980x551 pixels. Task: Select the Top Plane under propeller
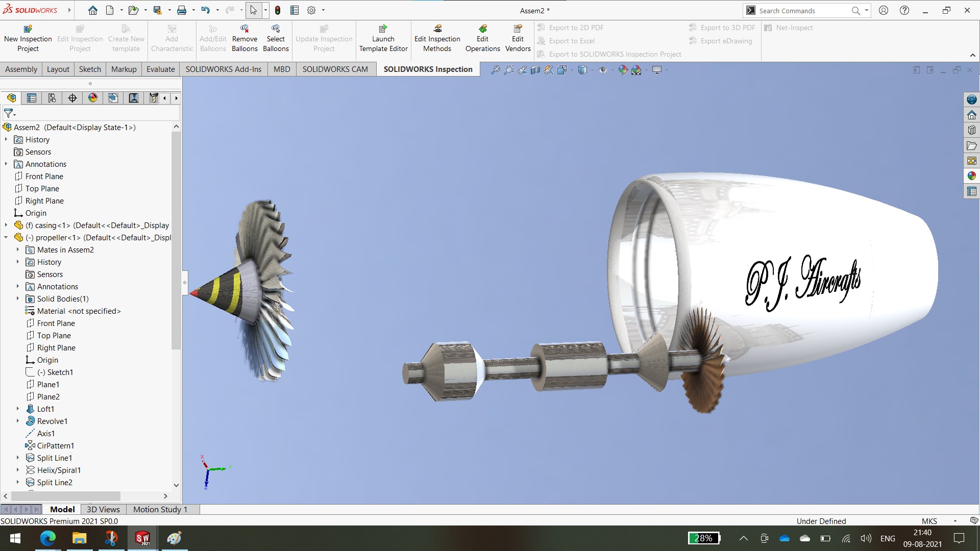[54, 335]
